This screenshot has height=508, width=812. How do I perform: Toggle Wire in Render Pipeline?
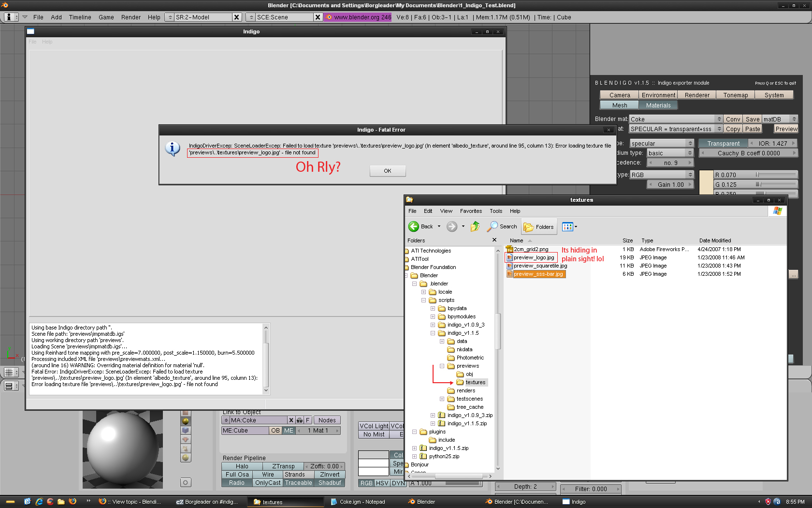click(268, 475)
